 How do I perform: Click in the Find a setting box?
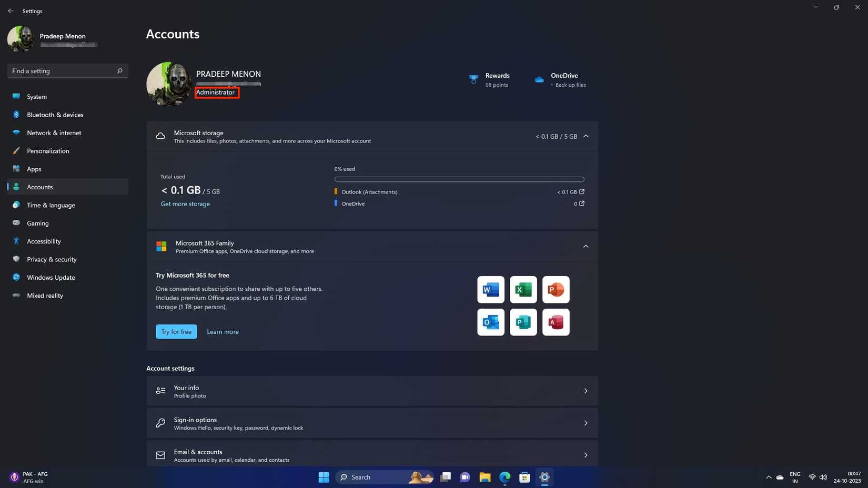point(67,71)
